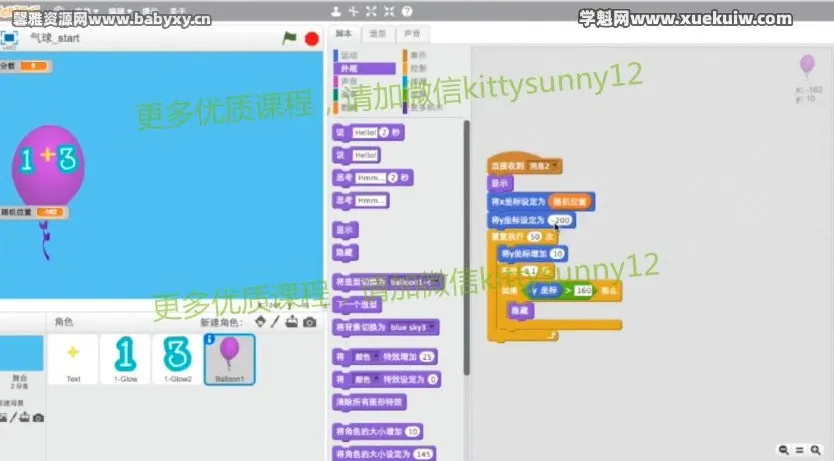Switch to the Costumes tab
Screen dimensions: 834x461
(377, 33)
